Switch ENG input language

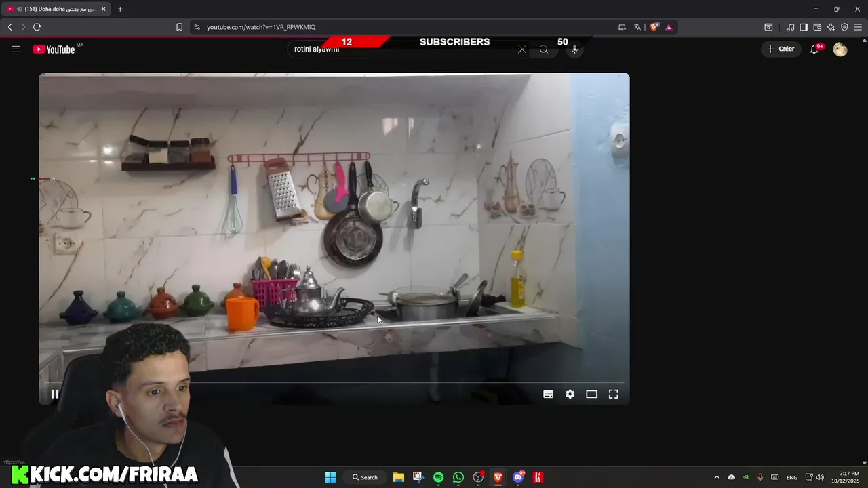[792, 477]
